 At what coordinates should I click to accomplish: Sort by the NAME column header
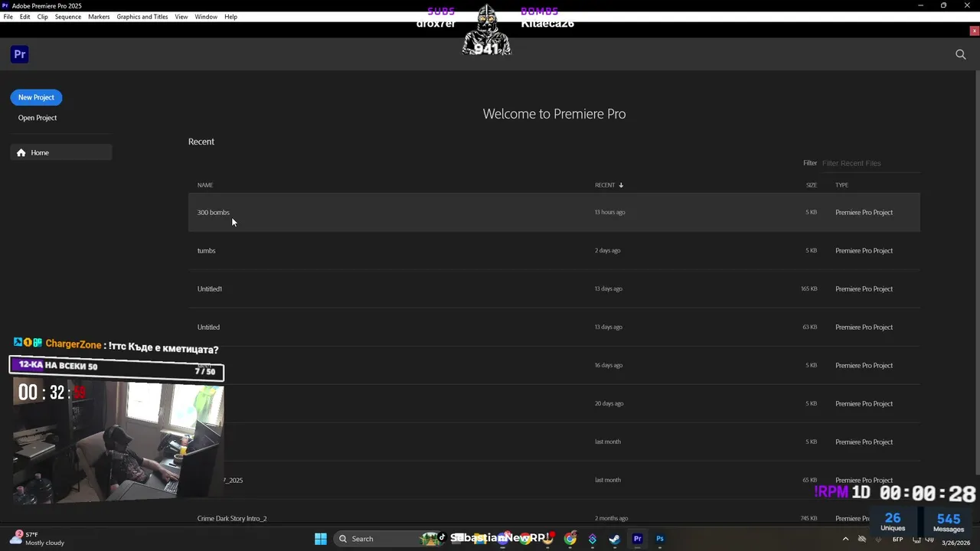coord(205,185)
